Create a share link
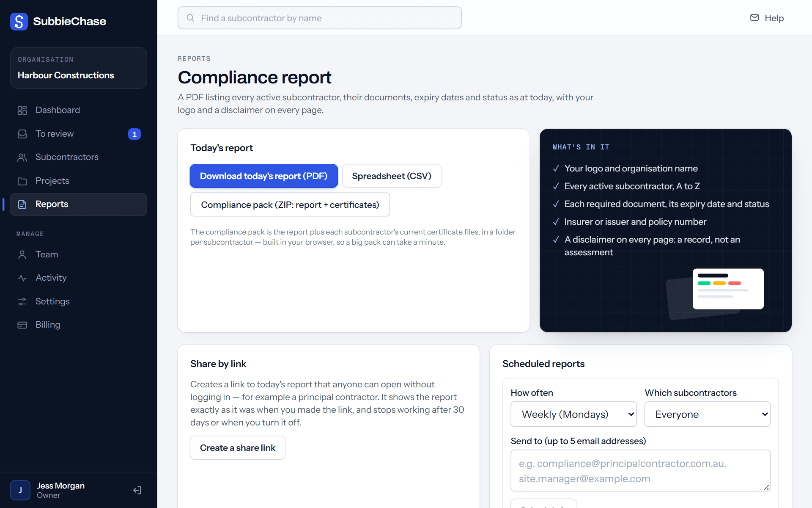Viewport: 812px width, 508px height. click(x=238, y=448)
